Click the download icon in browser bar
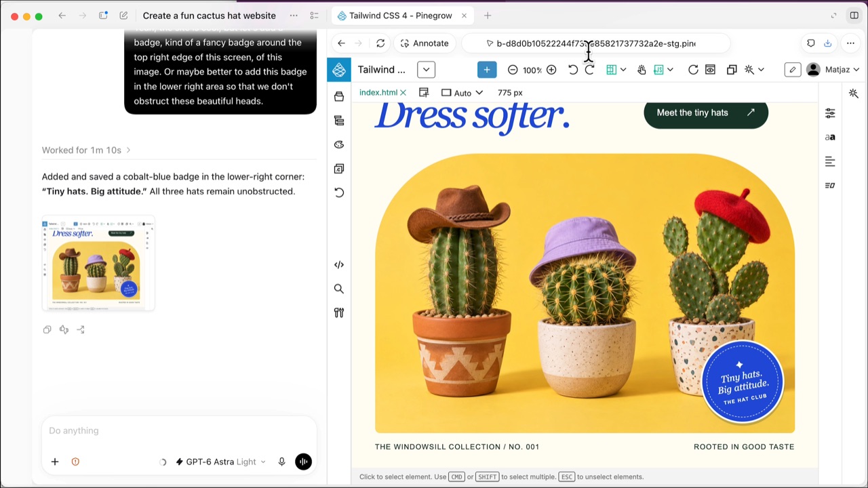The height and width of the screenshot is (488, 868). [x=827, y=43]
